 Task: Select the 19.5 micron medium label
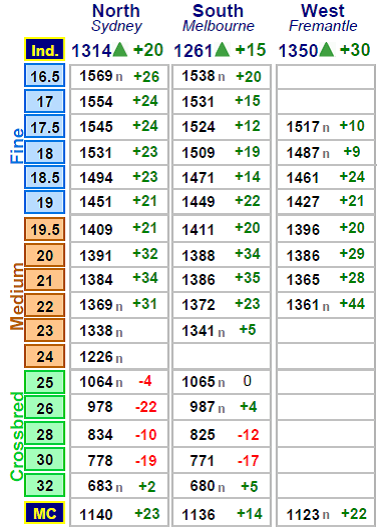[45, 229]
